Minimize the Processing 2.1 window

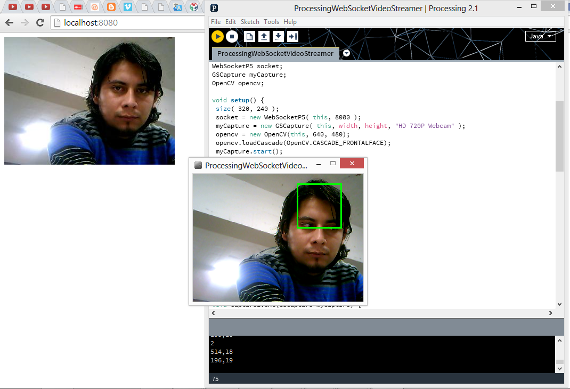point(519,7)
